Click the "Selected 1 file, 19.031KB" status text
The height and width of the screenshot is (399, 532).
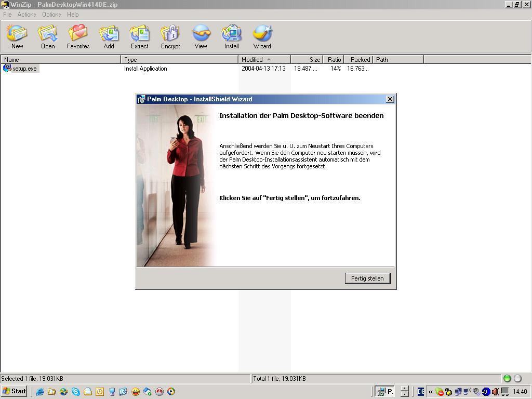tap(32, 378)
